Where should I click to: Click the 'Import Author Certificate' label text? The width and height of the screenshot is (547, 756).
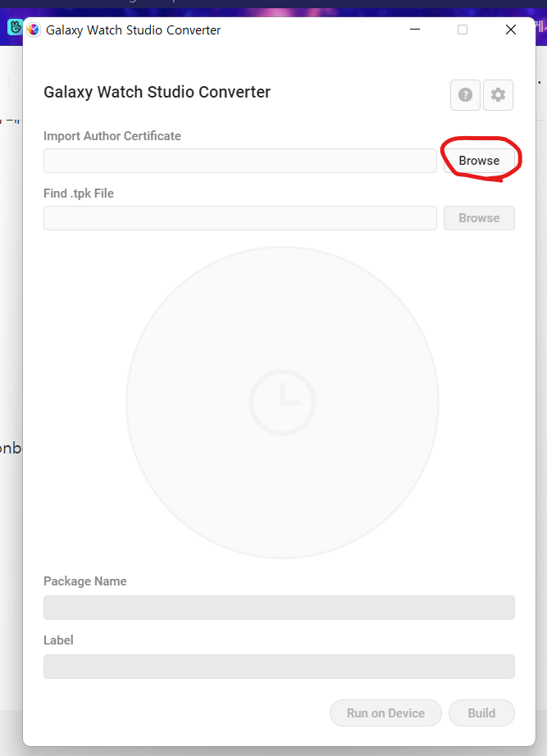(x=112, y=136)
